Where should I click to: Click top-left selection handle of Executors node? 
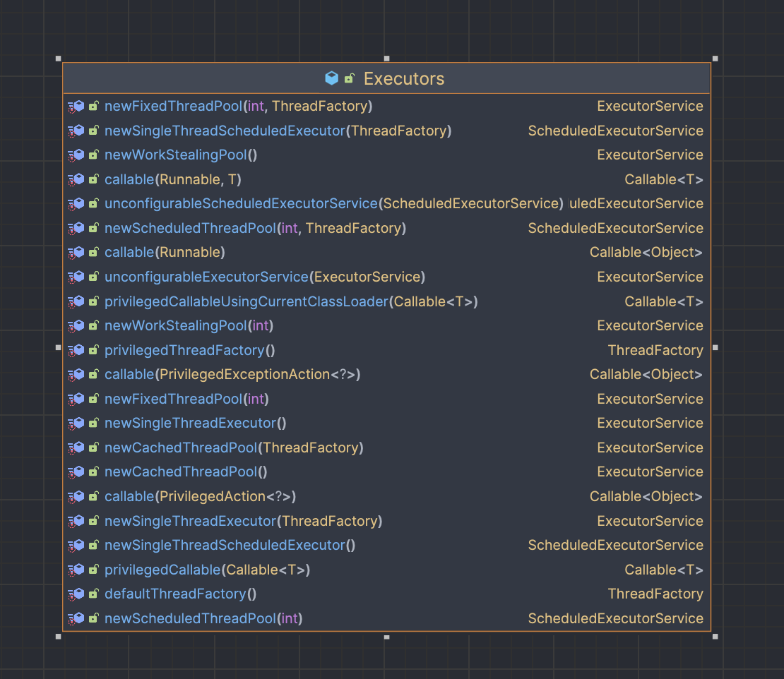point(59,59)
